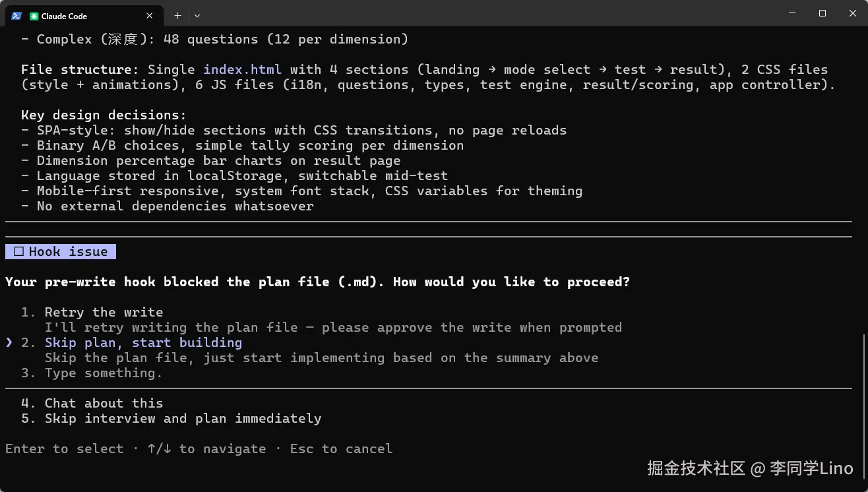Open a new terminal tab with plus button
Image resolution: width=868 pixels, height=492 pixels.
coord(177,16)
